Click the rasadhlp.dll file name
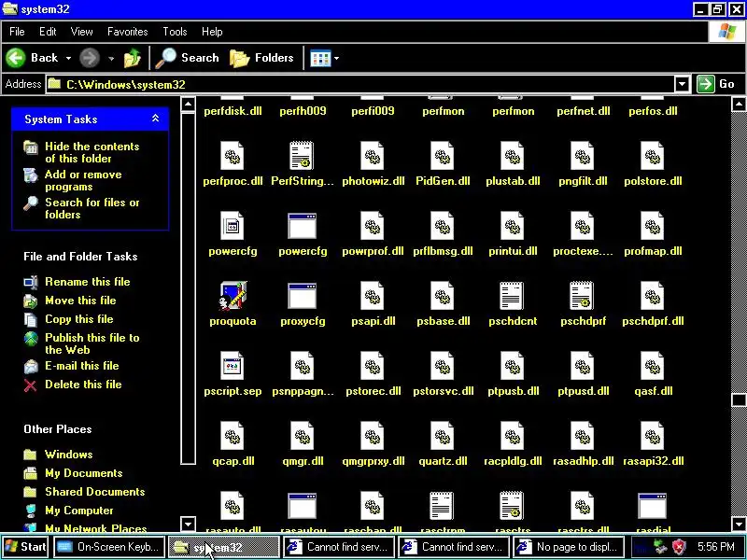 pyautogui.click(x=583, y=461)
